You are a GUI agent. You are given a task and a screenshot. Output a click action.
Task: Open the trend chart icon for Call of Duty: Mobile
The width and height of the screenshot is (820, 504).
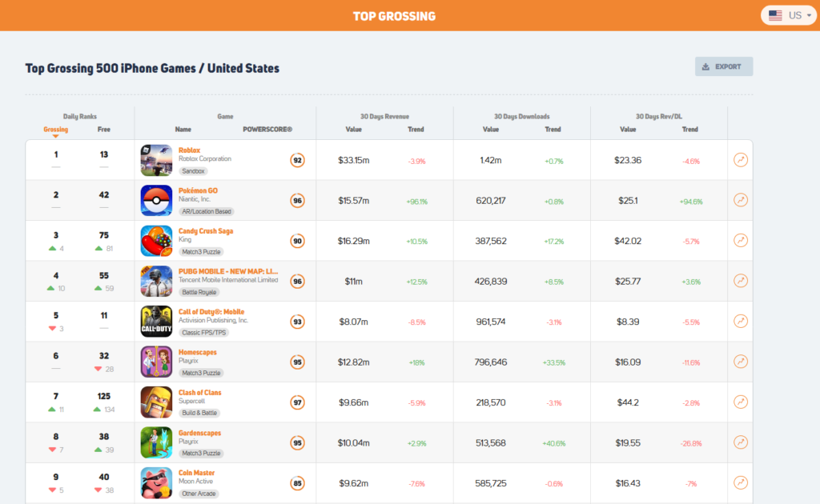coord(741,322)
